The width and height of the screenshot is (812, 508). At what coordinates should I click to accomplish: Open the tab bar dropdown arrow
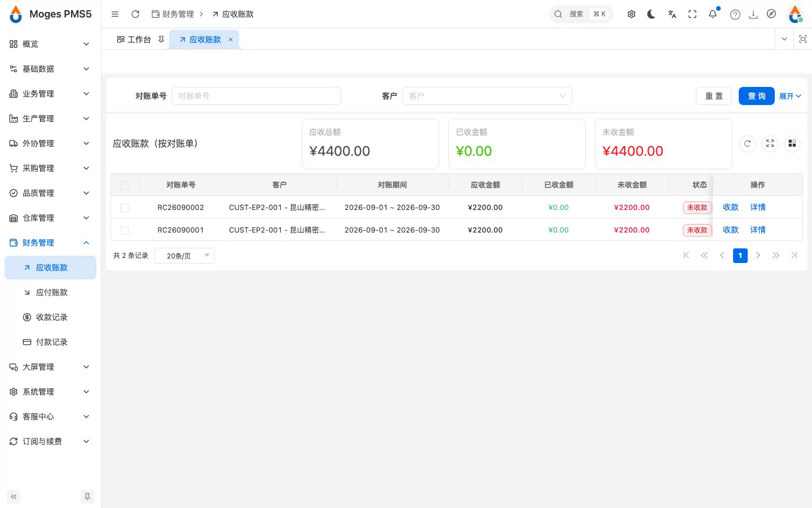click(784, 39)
